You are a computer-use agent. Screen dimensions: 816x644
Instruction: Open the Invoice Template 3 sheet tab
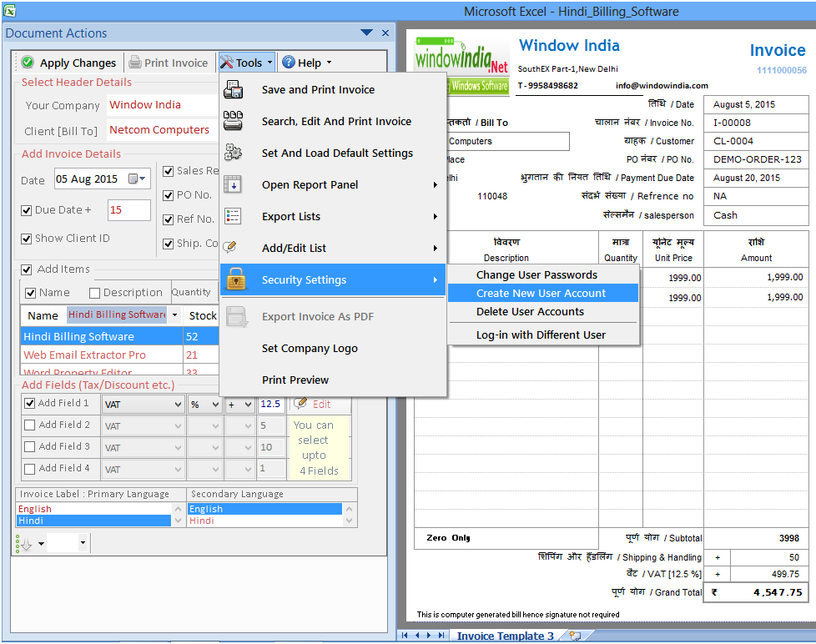[505, 636]
